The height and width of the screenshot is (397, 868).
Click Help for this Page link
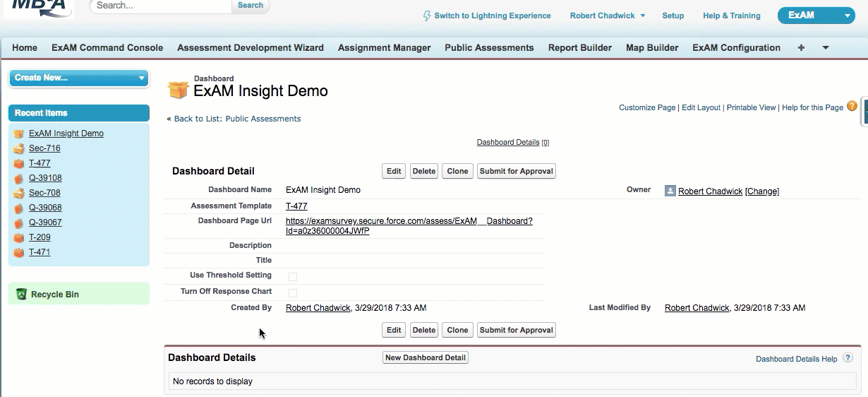click(812, 107)
